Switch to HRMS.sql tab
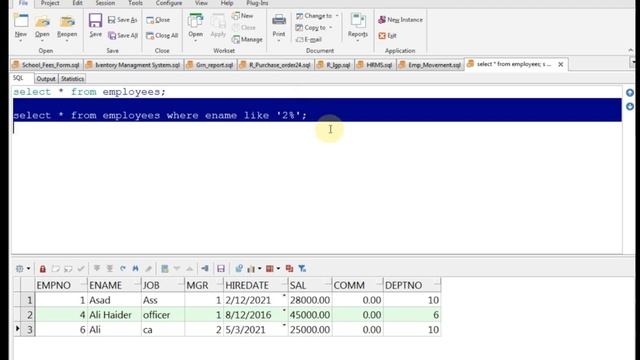640x360 pixels. (x=375, y=65)
